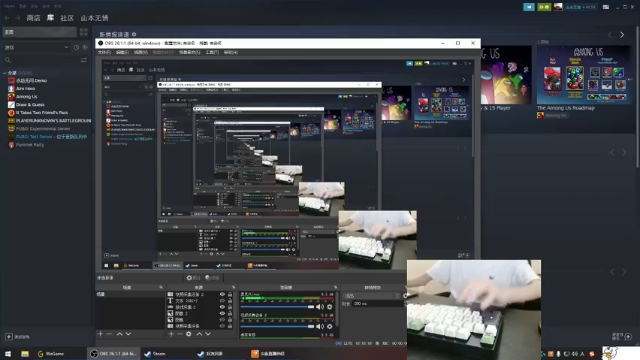
Task: Open The Among Us Roadmap news thumbnail
Action: 584,75
